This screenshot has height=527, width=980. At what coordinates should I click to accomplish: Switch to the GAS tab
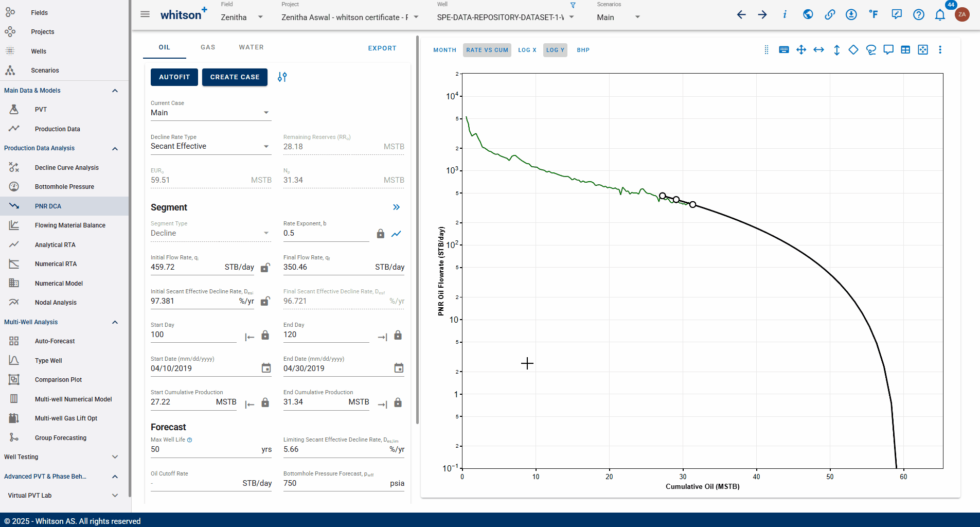tap(208, 47)
